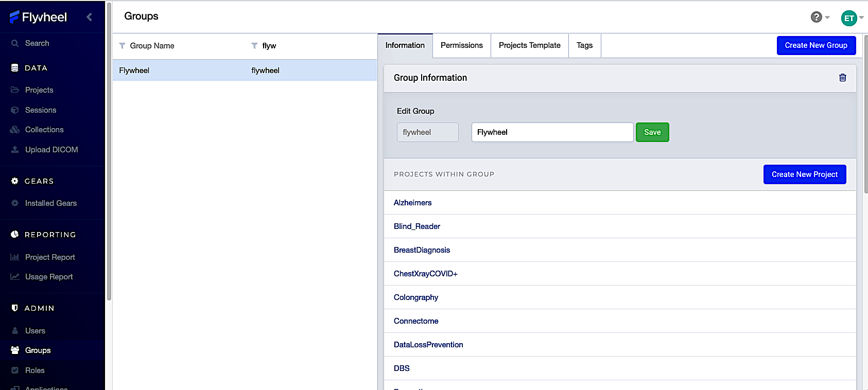Save the edited group name
Image resolution: width=868 pixels, height=390 pixels.
[x=652, y=132]
